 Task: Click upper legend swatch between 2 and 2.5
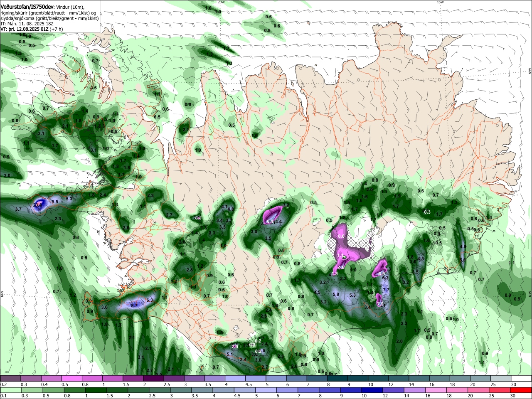pyautogui.click(x=153, y=379)
